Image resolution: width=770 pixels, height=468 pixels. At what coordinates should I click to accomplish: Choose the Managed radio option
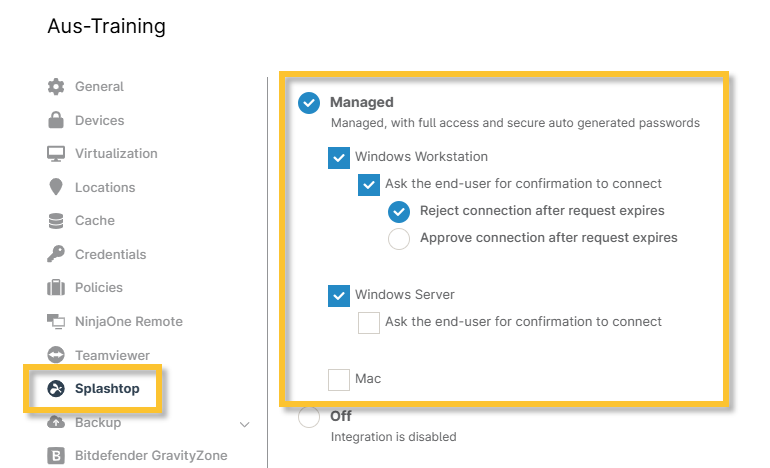coord(309,102)
